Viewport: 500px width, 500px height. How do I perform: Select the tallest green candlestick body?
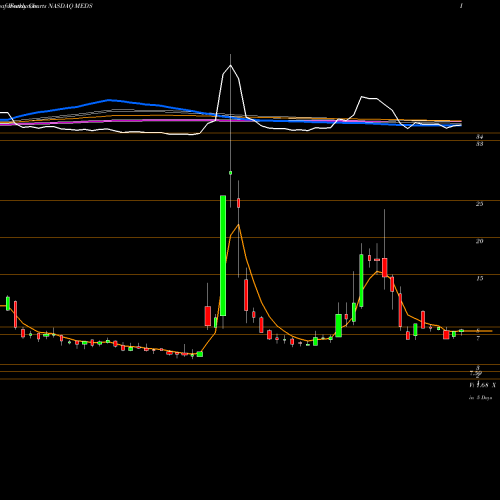coord(223,256)
